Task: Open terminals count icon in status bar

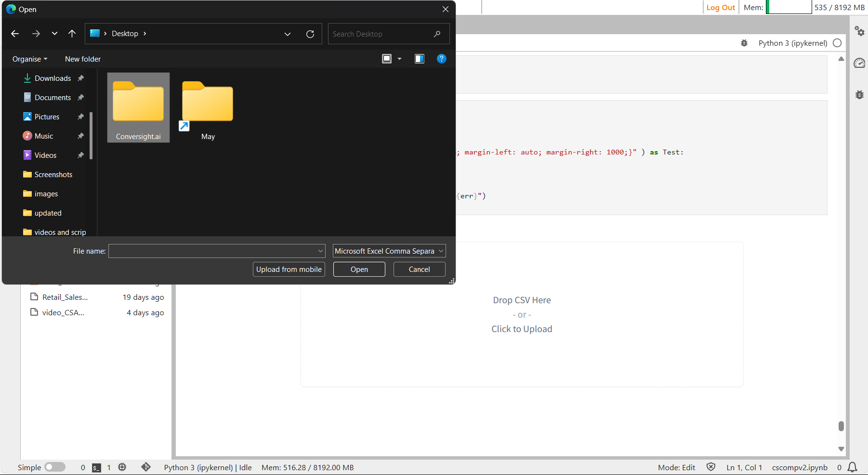Action: [97, 467]
